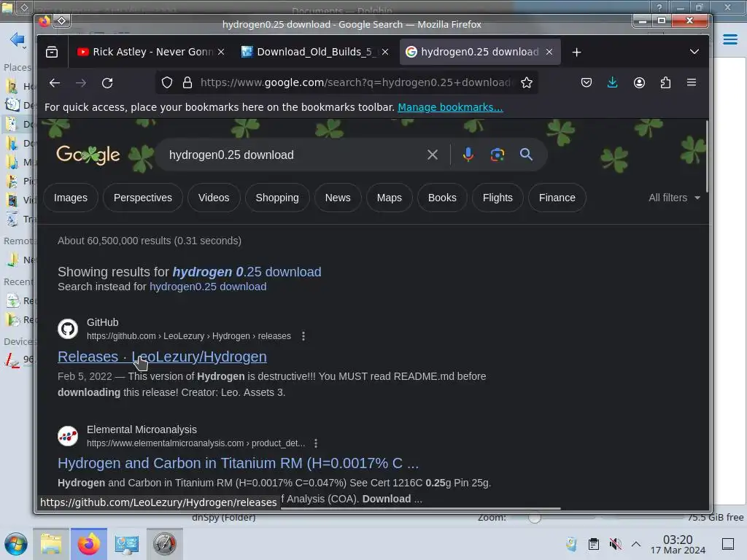Click the Google shamrock logo
747x560 pixels.
coord(88,155)
